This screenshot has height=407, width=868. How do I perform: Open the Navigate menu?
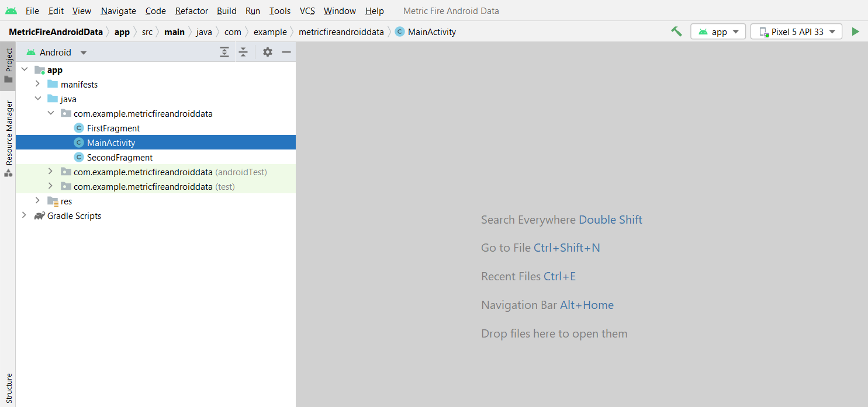[119, 11]
